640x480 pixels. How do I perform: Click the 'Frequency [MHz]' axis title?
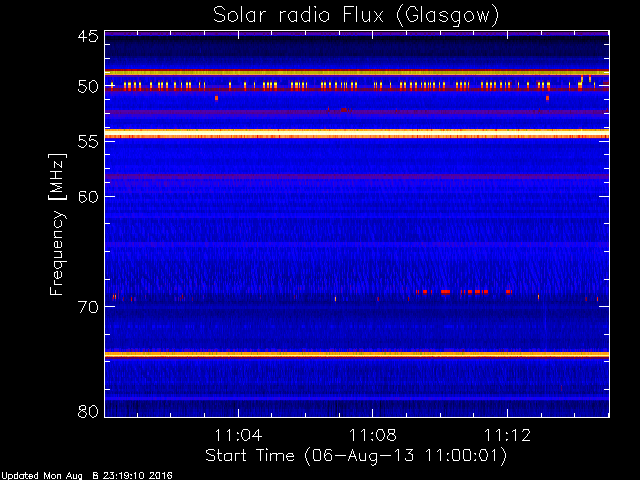[57, 224]
